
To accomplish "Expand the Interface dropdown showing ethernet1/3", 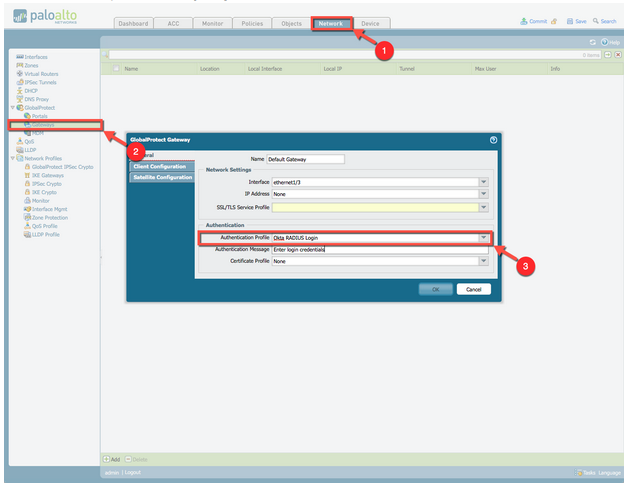I will 484,182.
